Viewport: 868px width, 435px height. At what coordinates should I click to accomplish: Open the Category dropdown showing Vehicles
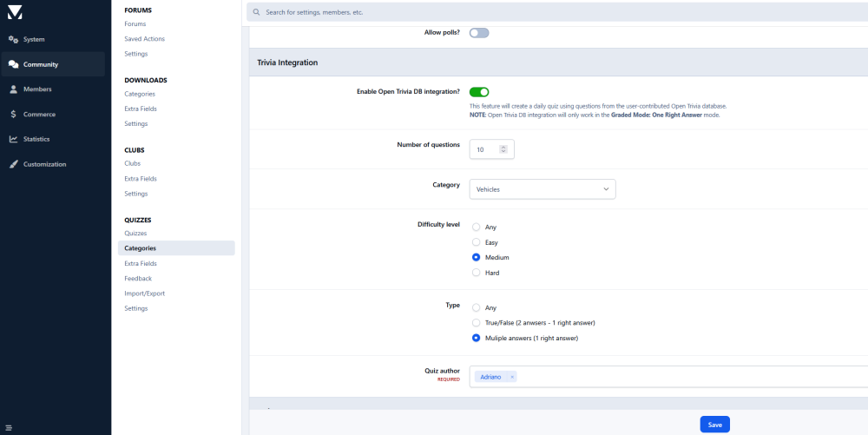tap(542, 189)
